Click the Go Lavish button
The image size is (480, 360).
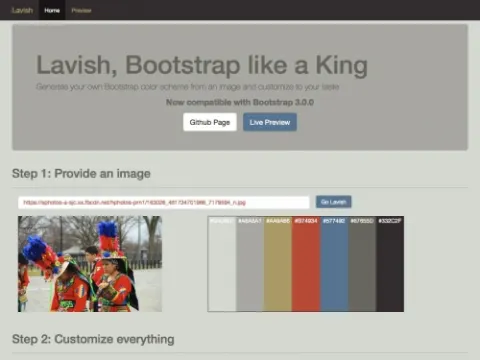(333, 202)
